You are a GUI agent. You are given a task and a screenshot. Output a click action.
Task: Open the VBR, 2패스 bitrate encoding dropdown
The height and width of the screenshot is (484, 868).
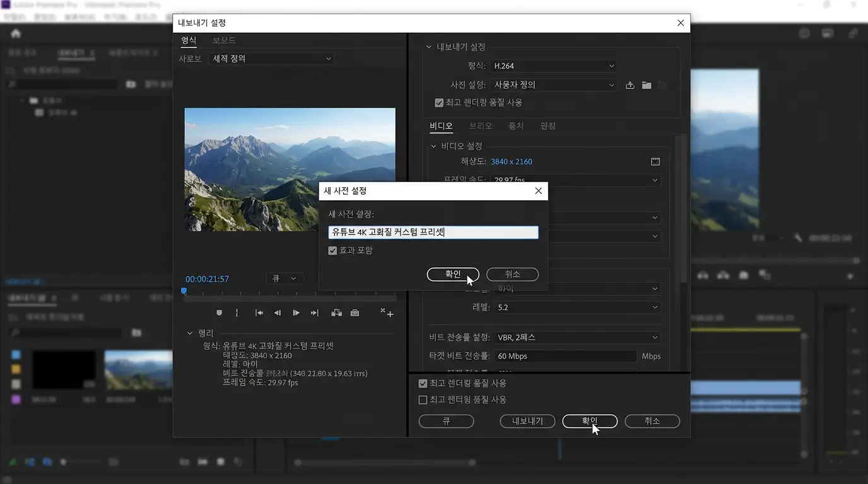tap(577, 338)
